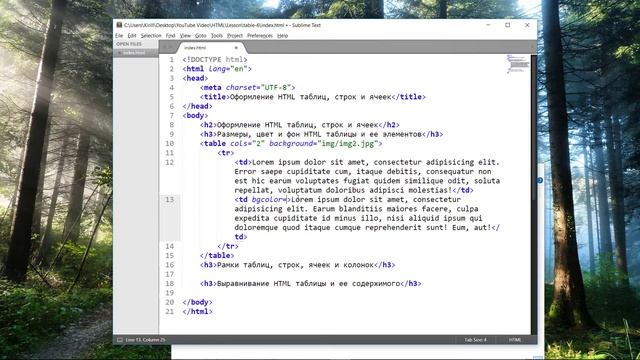Click the charset="UTF-8" meta attribute
Screen dimensions: 640x360
(258, 88)
